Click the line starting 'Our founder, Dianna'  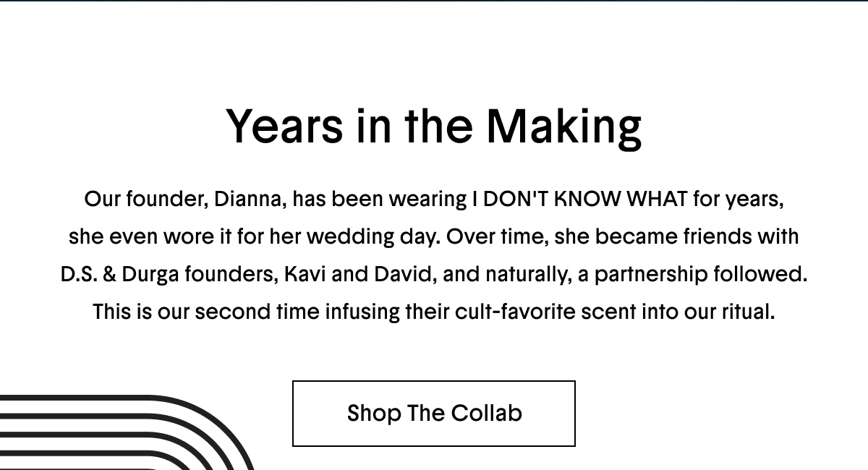(434, 199)
